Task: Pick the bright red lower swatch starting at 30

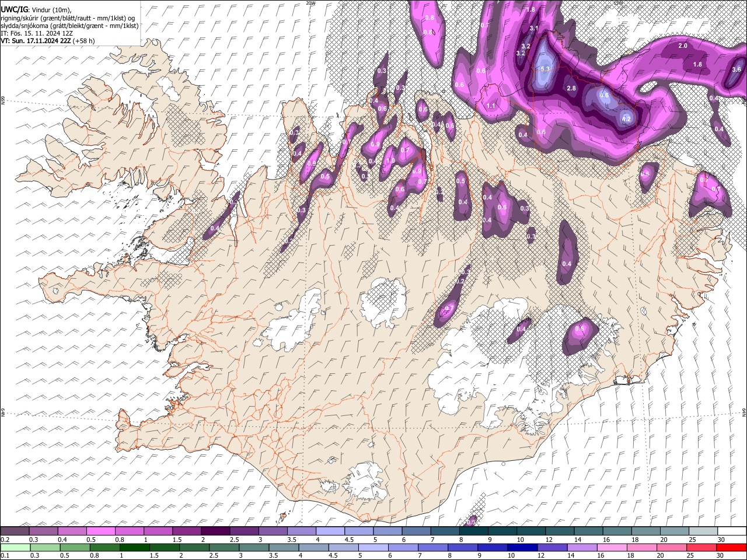Action: (x=731, y=547)
